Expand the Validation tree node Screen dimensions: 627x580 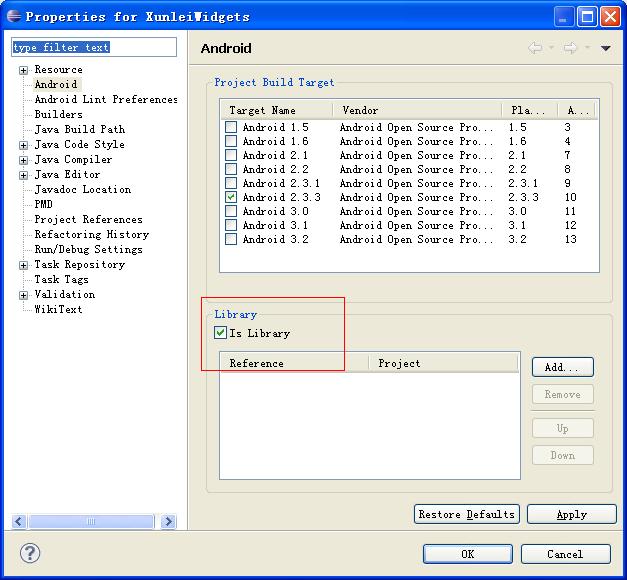coord(24,295)
